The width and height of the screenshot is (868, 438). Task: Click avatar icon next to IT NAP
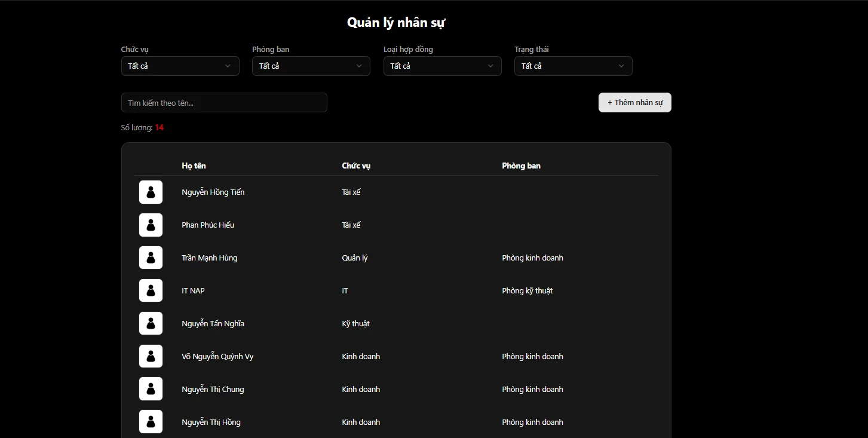151,291
